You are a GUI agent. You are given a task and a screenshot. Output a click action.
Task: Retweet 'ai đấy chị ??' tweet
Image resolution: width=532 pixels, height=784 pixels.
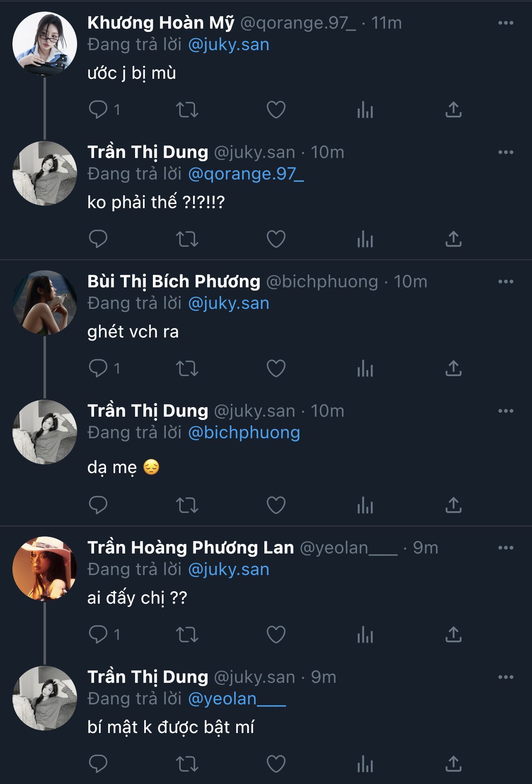(187, 635)
